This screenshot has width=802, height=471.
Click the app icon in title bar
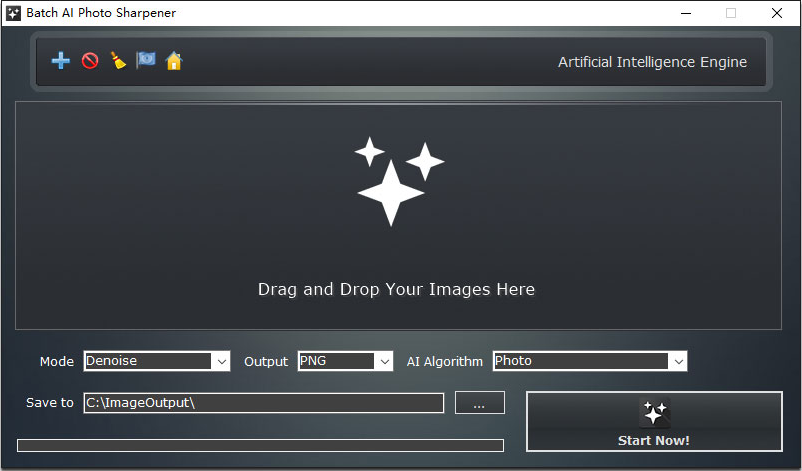point(13,13)
